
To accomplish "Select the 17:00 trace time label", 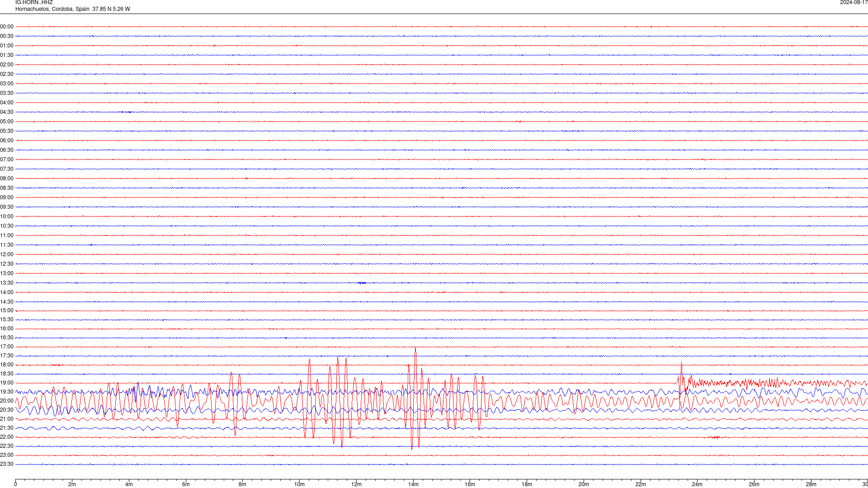I will (x=7, y=347).
